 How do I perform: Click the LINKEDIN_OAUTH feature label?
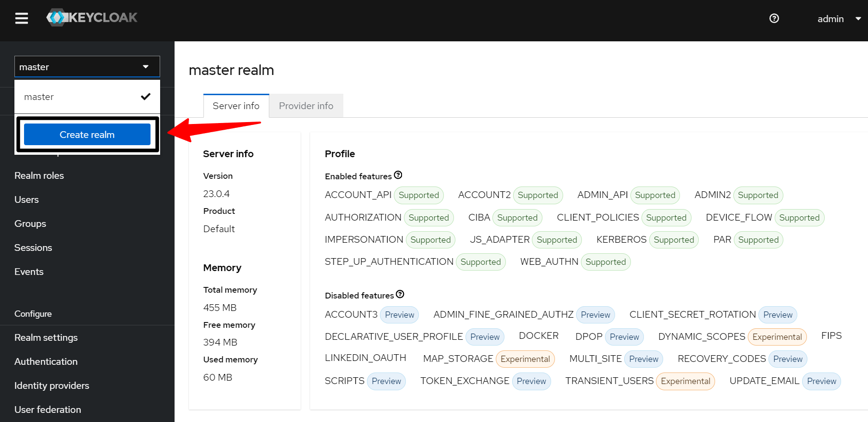(365, 358)
